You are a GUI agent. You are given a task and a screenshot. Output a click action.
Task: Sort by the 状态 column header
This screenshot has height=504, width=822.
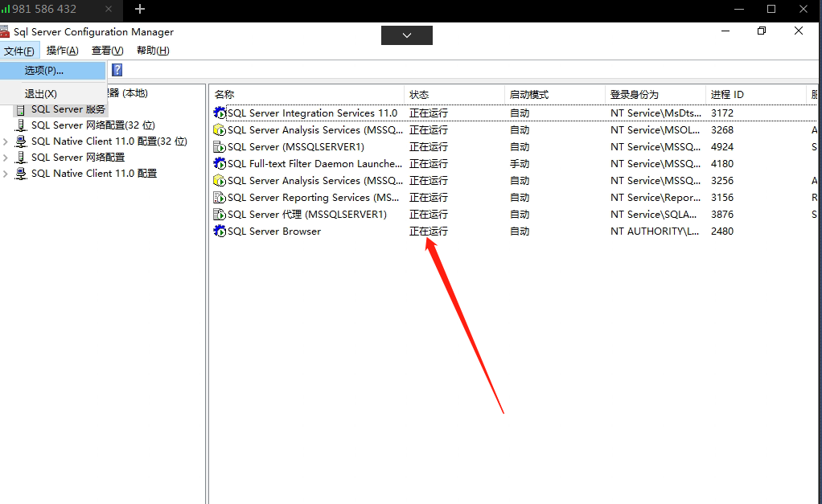(454, 94)
